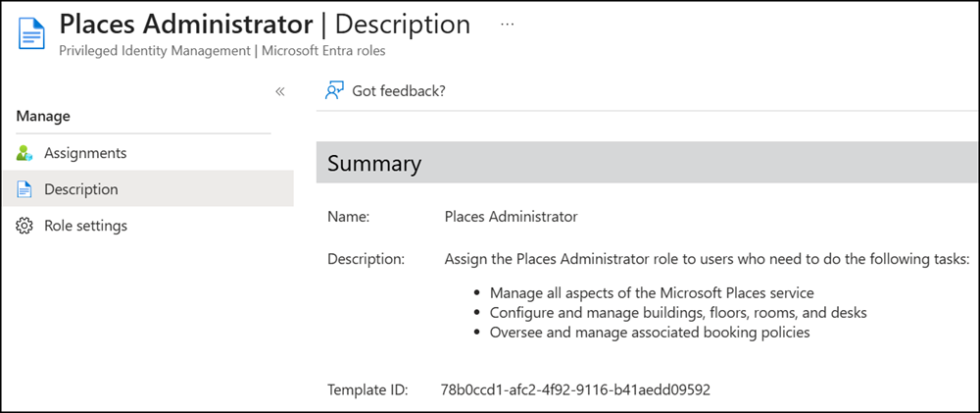
Task: Open Role settings in the sidebar
Action: (148, 226)
